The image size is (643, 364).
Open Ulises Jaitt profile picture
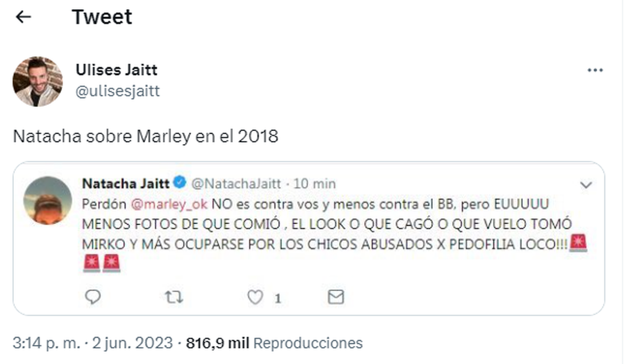point(38,81)
